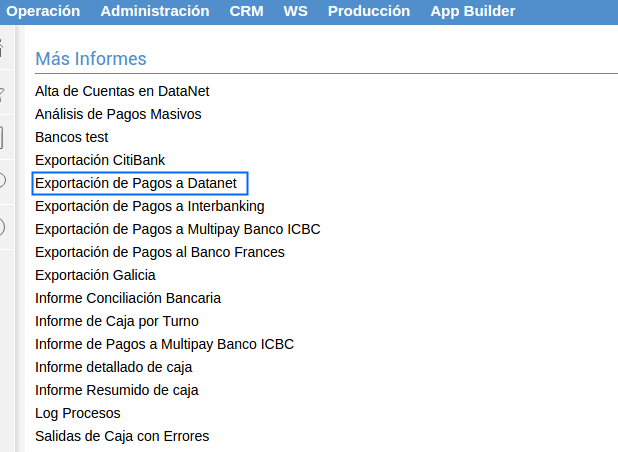This screenshot has height=452, width=618.
Task: Open Exportación de Pagos a Interbanking
Action: coord(150,206)
